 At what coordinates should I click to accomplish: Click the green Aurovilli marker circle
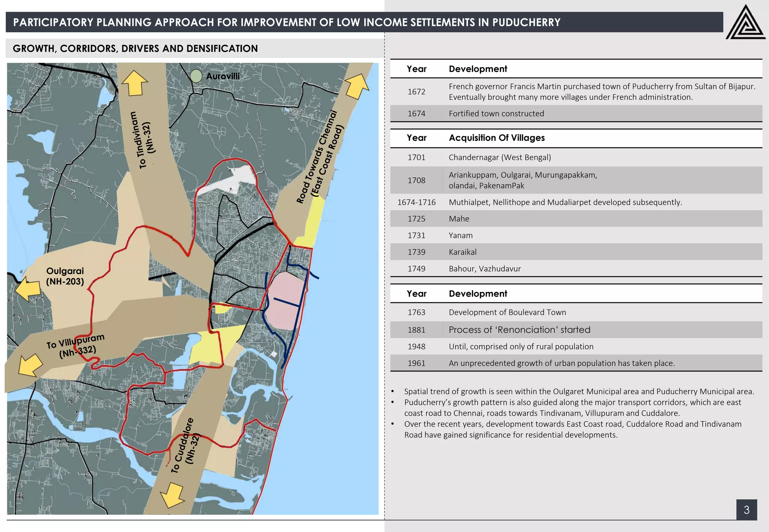[x=196, y=76]
